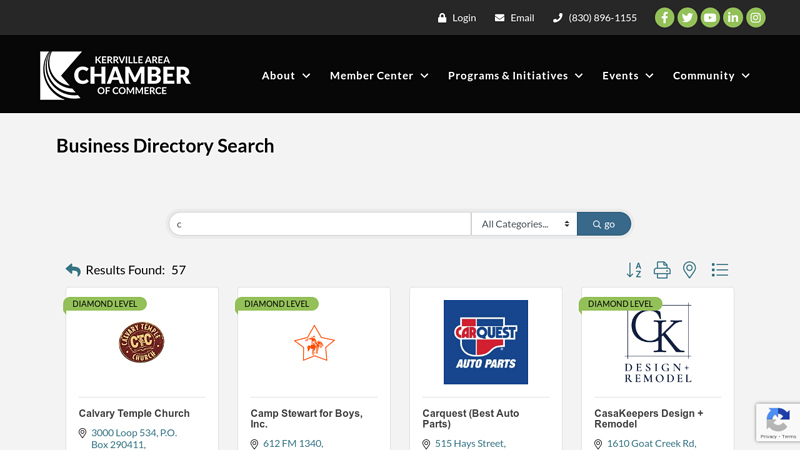The image size is (800, 450).
Task: Click Diamond Level badge on Calvary Temple card
Action: point(105,304)
